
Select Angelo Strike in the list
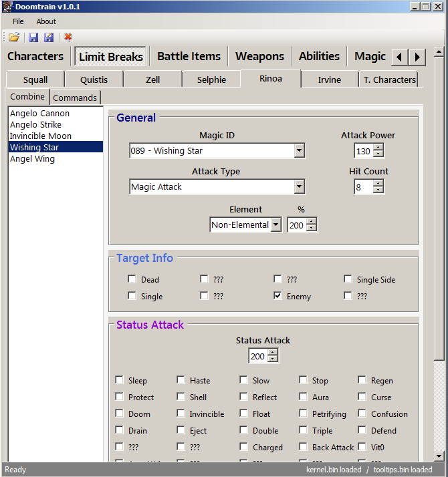55,124
